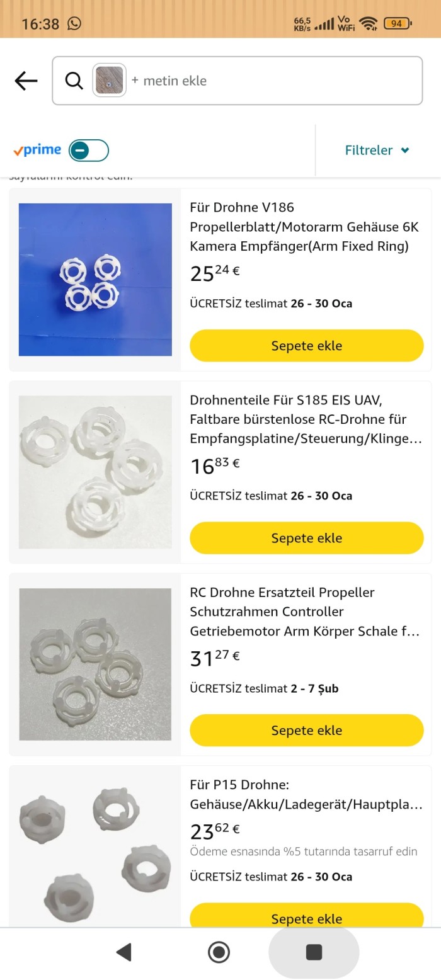Toggle the Prime filter switch
The width and height of the screenshot is (441, 980).
click(89, 151)
